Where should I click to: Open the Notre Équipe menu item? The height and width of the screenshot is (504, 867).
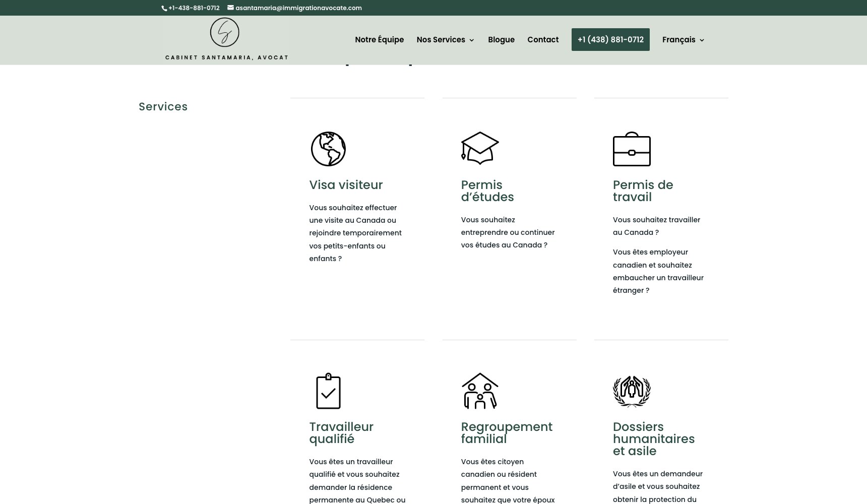[379, 39]
